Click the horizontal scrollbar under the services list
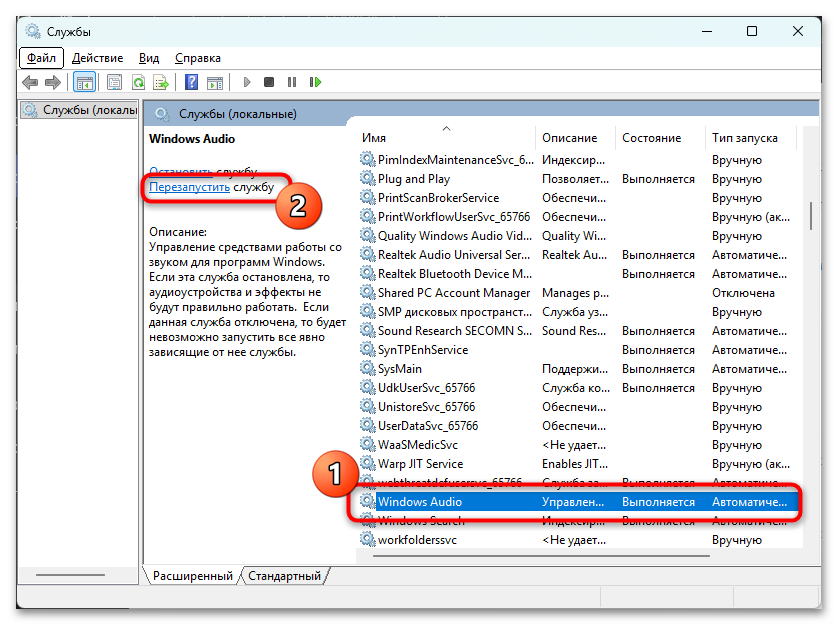 click(x=541, y=556)
